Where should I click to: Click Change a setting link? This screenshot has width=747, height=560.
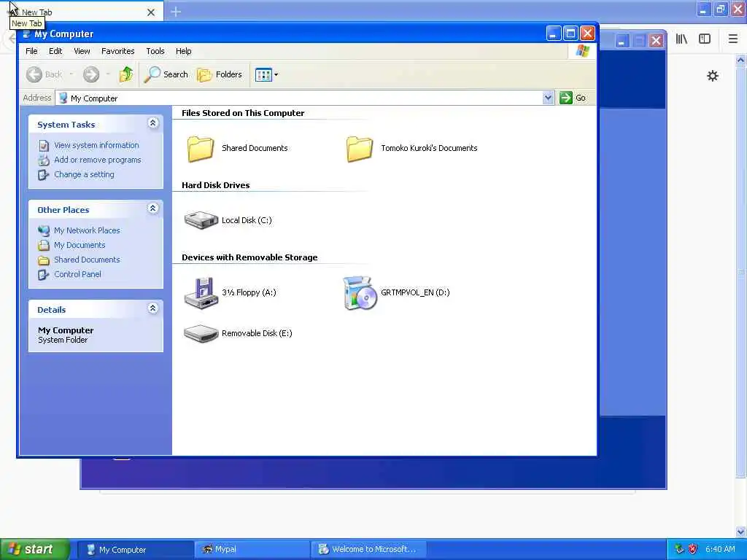tap(84, 174)
